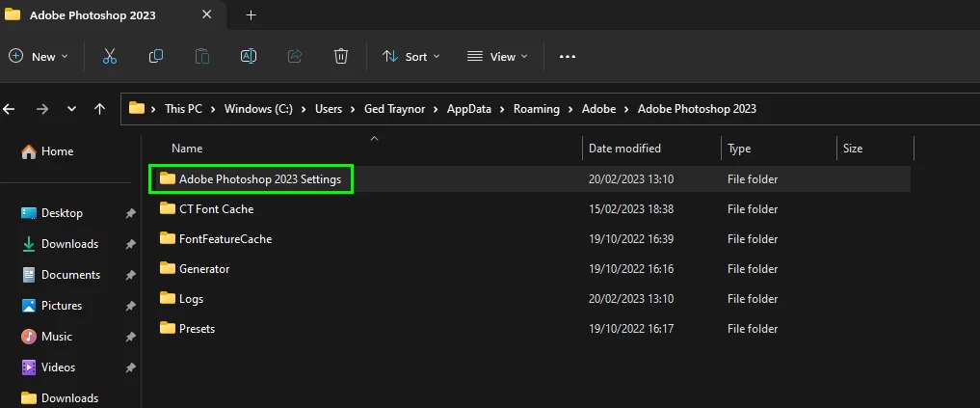Viewport: 980px width, 408px height.
Task: Unpin Pictures using its pin icon
Action: pyautogui.click(x=130, y=306)
